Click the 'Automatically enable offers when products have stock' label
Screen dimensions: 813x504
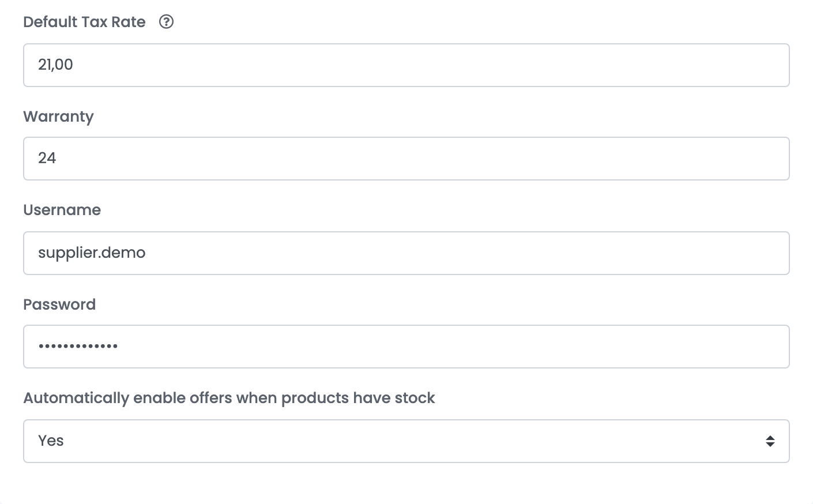coord(229,398)
